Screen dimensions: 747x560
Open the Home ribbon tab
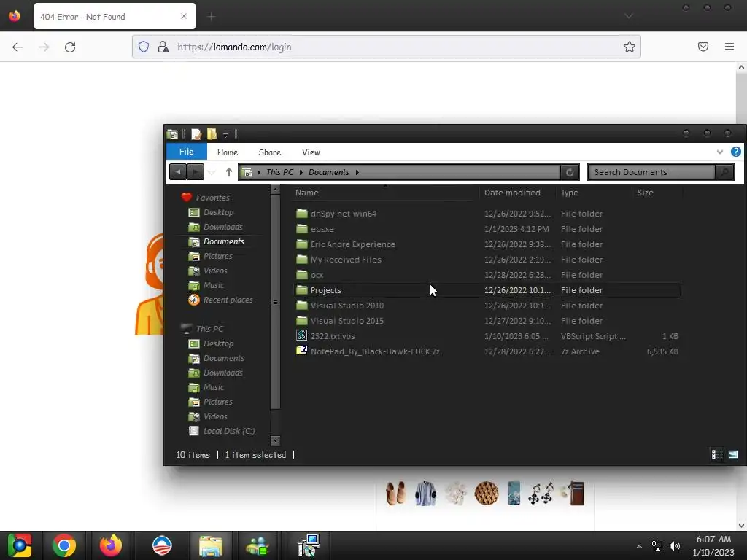click(228, 152)
